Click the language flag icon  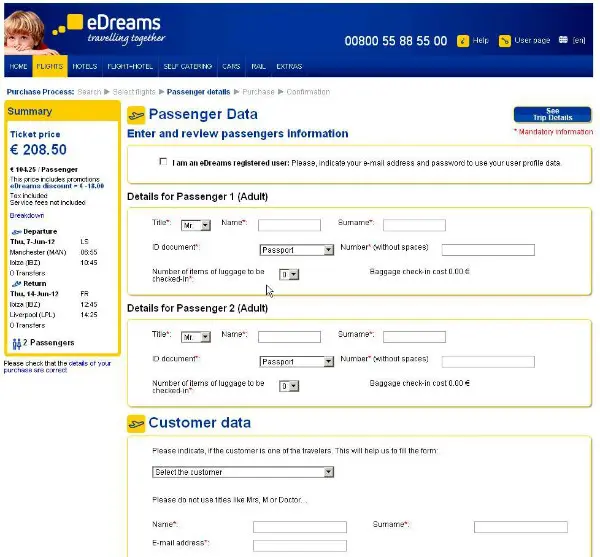coord(564,41)
